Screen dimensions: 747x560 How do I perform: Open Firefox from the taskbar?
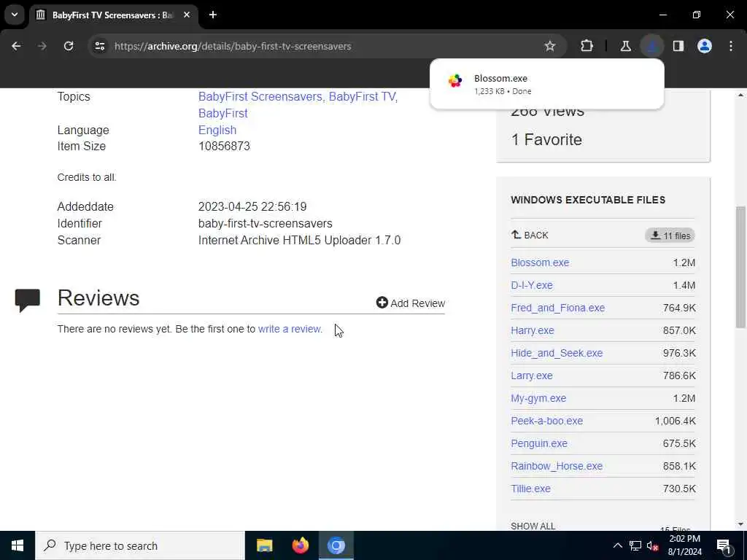click(300, 545)
